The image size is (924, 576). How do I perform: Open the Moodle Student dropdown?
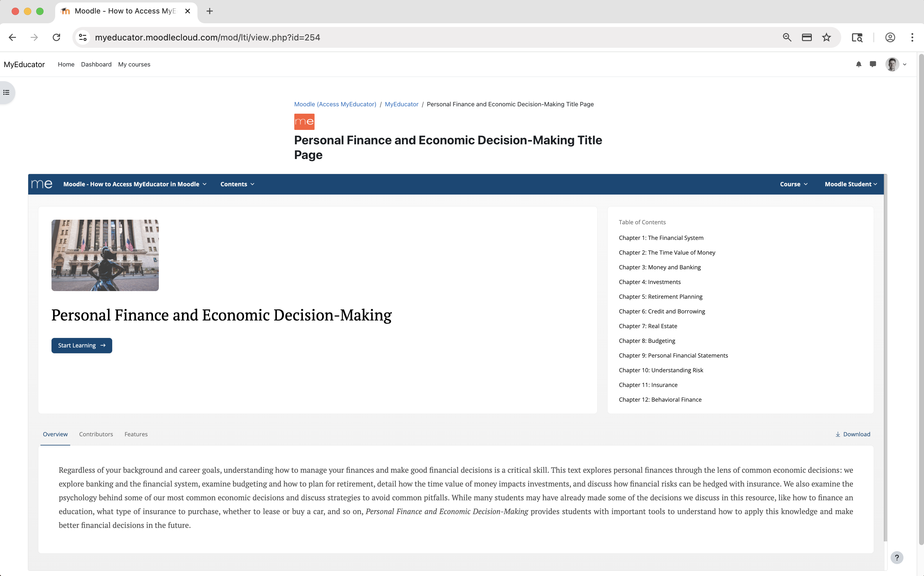(850, 184)
